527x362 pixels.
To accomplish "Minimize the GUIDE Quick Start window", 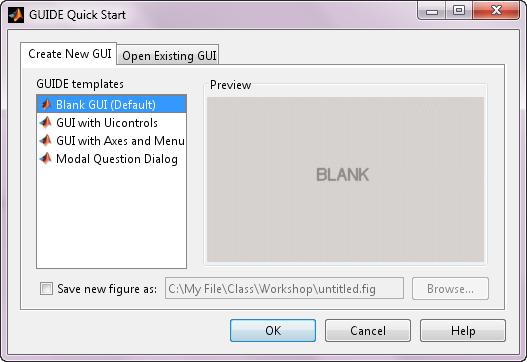I will (x=432, y=11).
